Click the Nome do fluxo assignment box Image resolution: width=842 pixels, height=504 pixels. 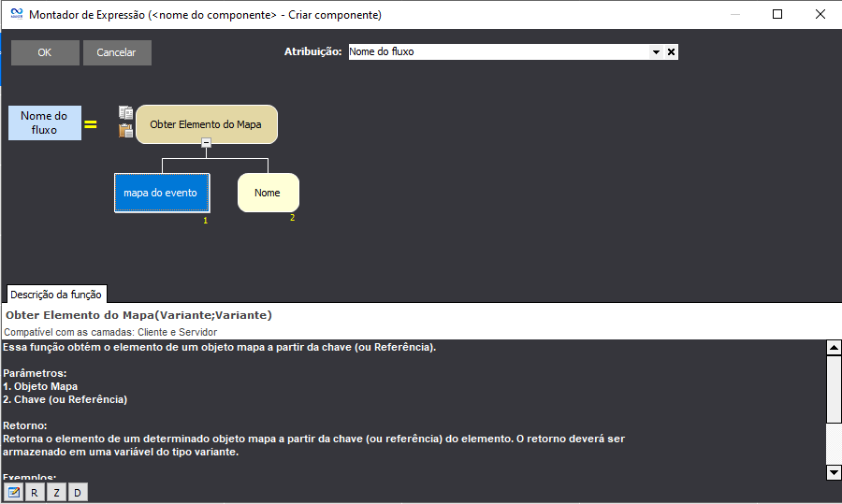44,123
